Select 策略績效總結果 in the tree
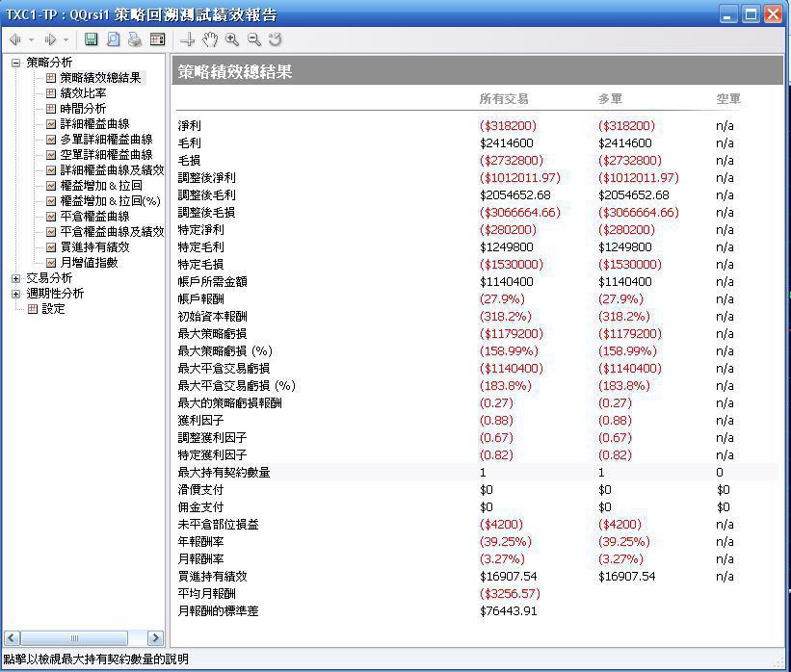The image size is (791, 672). click(x=100, y=78)
